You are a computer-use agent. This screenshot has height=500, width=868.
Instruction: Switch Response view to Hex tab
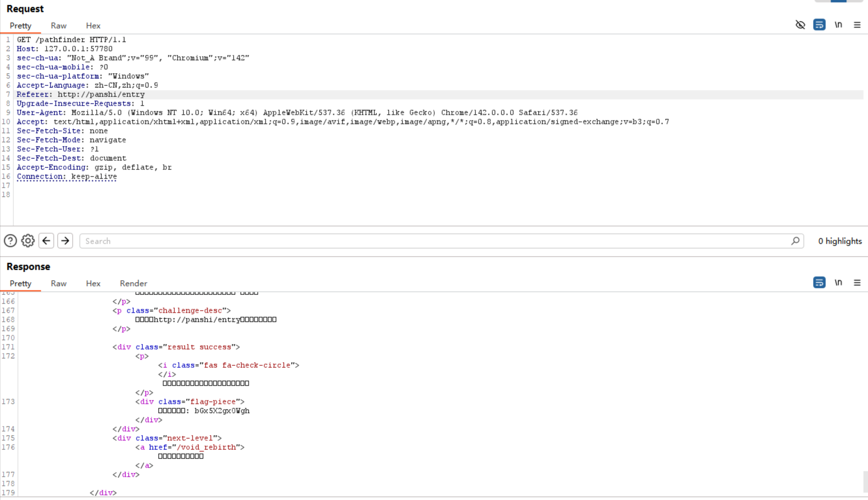tap(93, 283)
